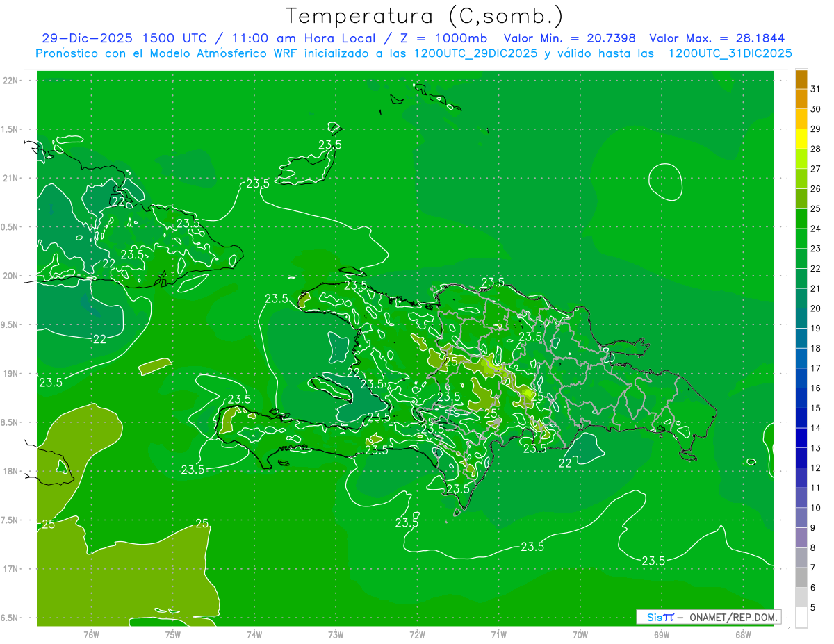834x644 pixels.
Task: Click the "70W" longitude axis label
Action: pos(580,634)
